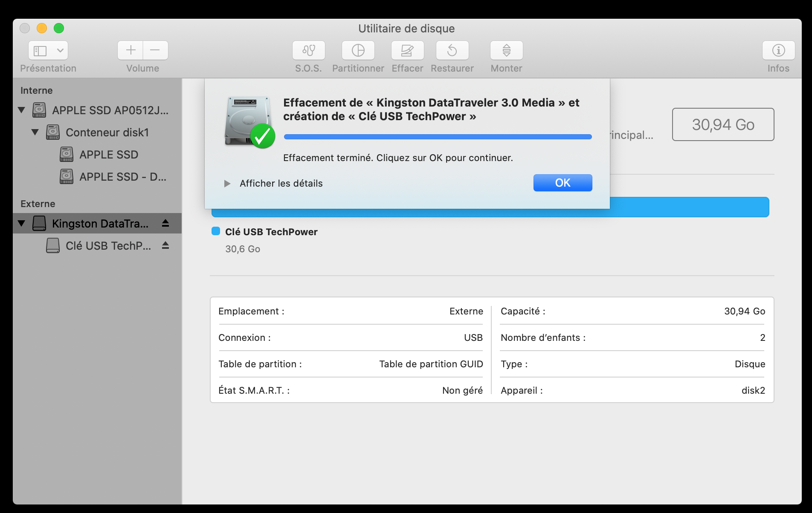Collapse the Conteneur disk1 tree
The height and width of the screenshot is (513, 812).
coord(35,132)
